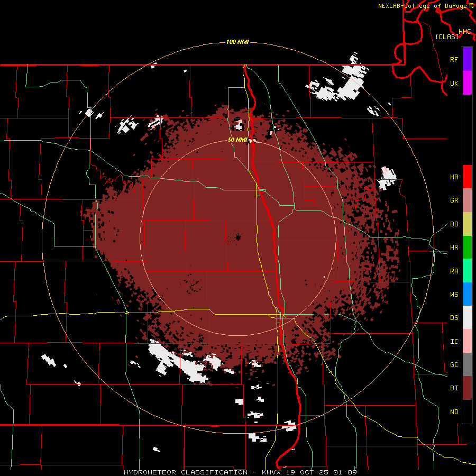Screen dimensions: 476x476
Task: Click the HR legend label
Action: coord(454,248)
